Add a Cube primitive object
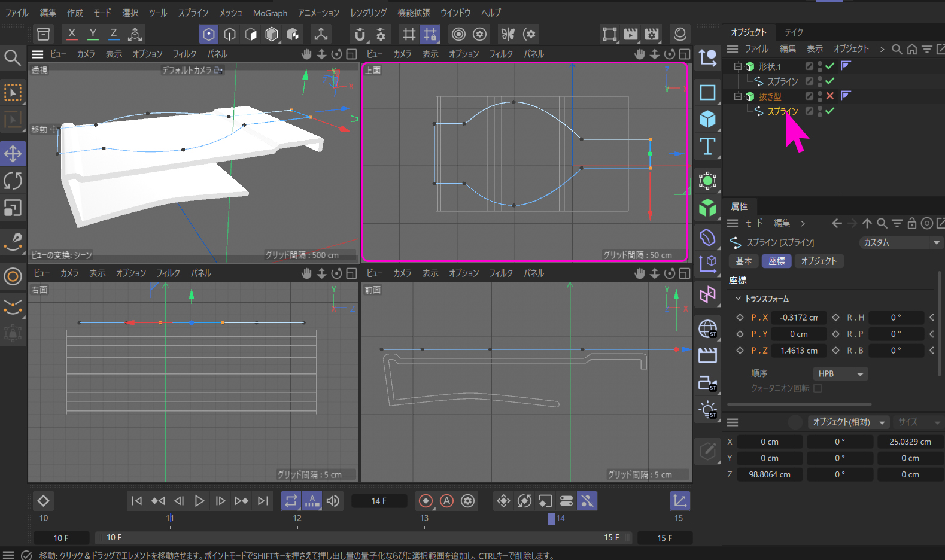 [x=707, y=120]
